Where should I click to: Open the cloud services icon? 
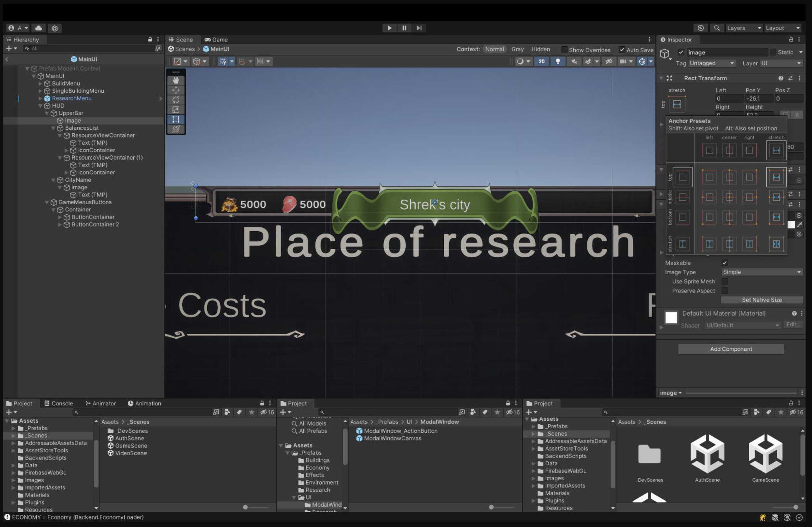click(39, 28)
